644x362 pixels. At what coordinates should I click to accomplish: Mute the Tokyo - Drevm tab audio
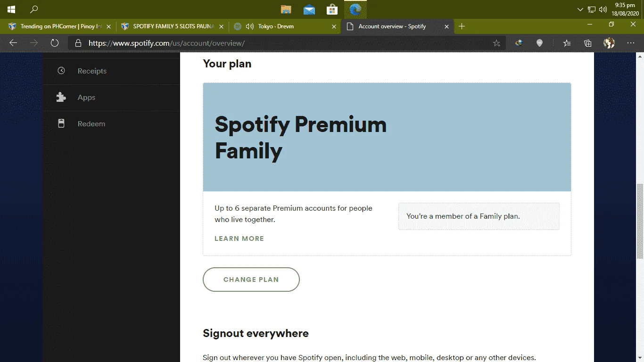point(250,26)
